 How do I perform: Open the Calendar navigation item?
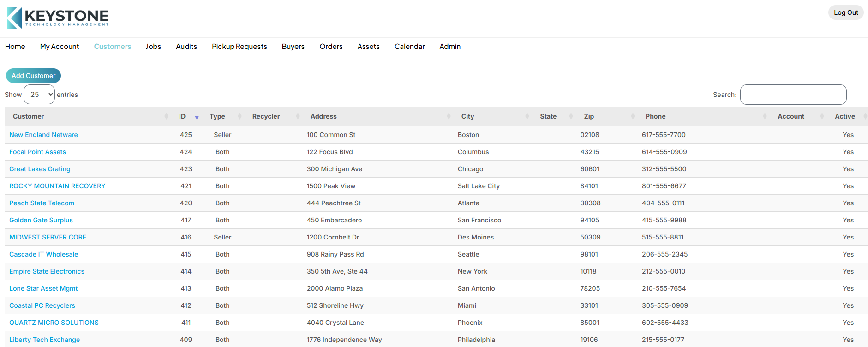point(409,47)
